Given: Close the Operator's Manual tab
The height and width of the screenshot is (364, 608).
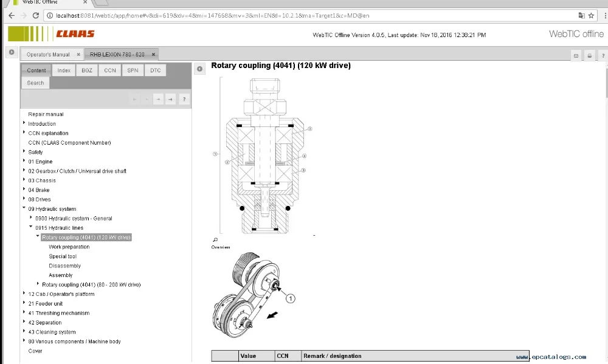Looking at the screenshot, I should 78,54.
